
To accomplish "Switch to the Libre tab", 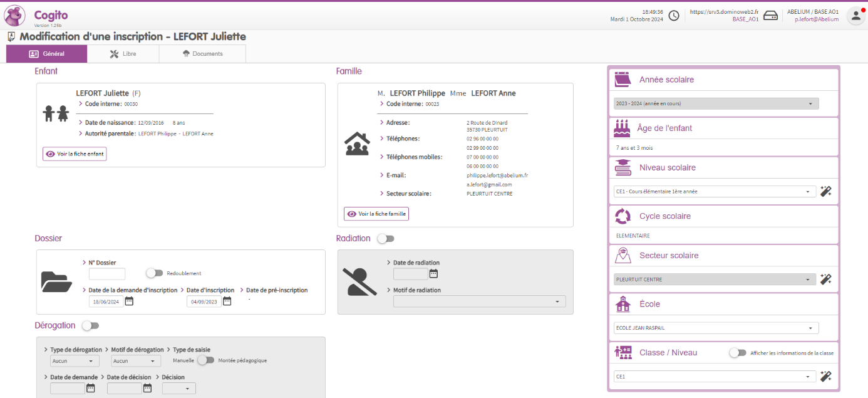I will coord(123,54).
